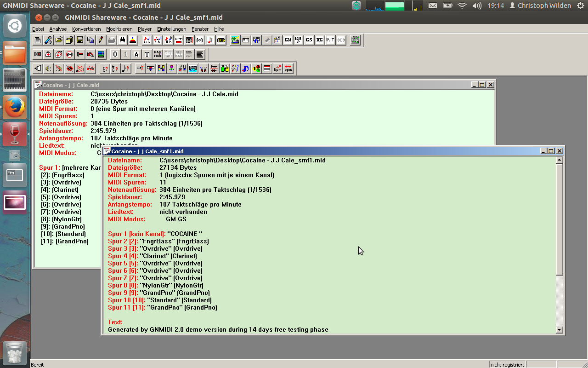Click the Wine glass launcher icon
588x368 pixels.
pyautogui.click(x=15, y=135)
